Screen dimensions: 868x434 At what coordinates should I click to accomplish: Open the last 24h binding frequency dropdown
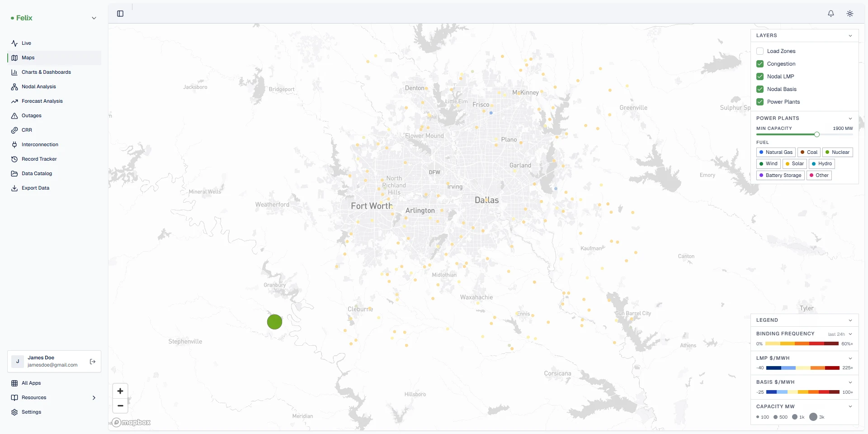[x=840, y=334]
